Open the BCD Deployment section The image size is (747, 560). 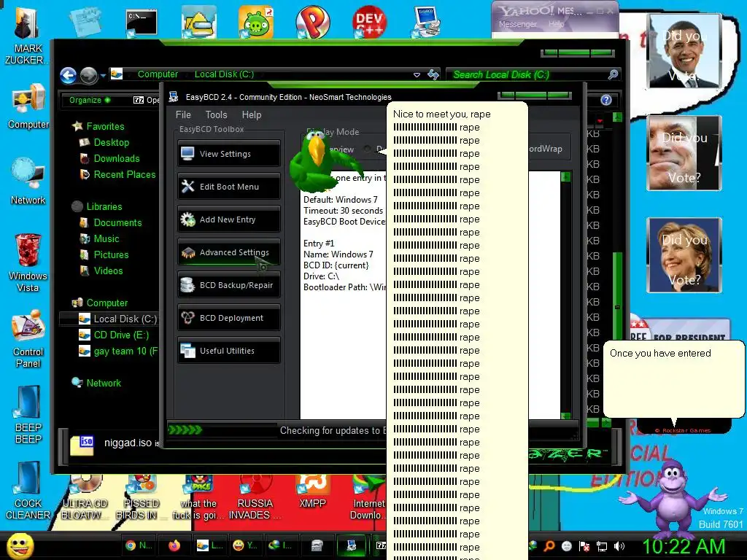point(228,318)
